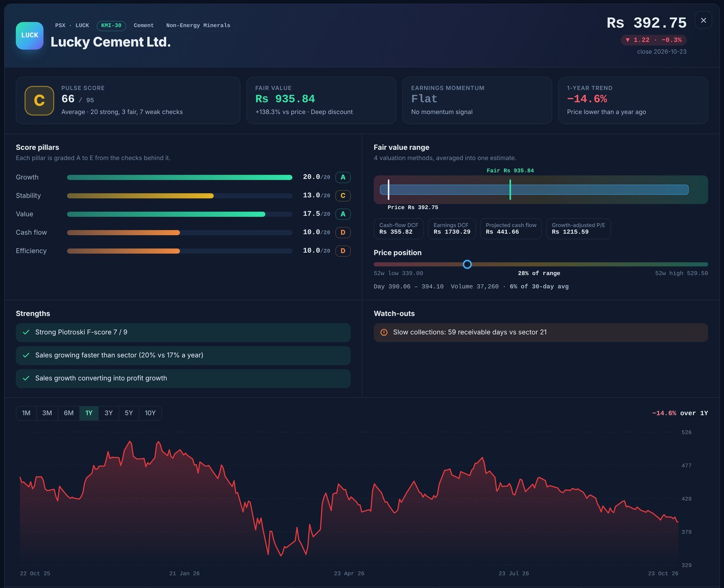This screenshot has height=588, width=724.
Task: Click the KMI-30 index tag
Action: pos(111,26)
